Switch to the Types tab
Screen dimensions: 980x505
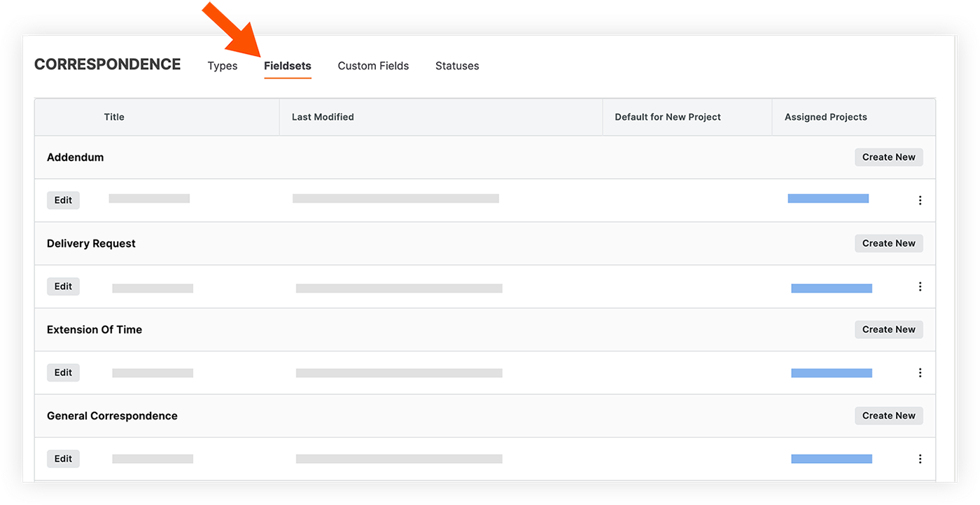222,65
